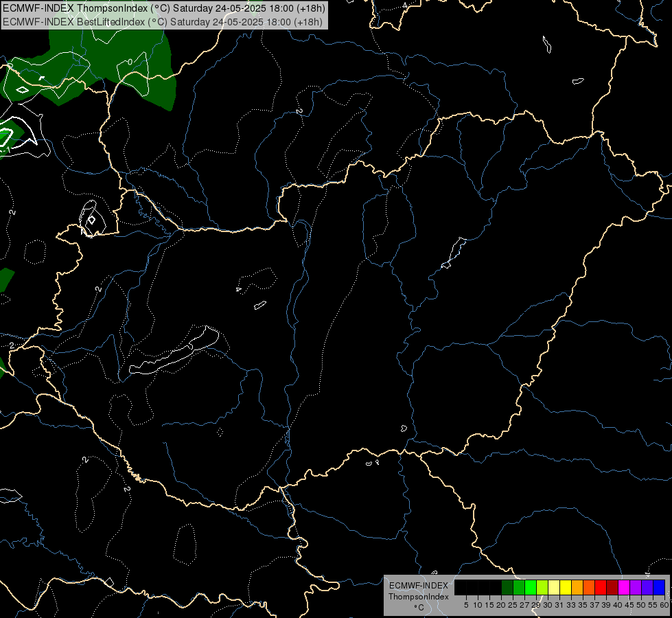The image size is (672, 618).
Task: Click the ThompsonIndex title line at top
Action: coord(164,8)
